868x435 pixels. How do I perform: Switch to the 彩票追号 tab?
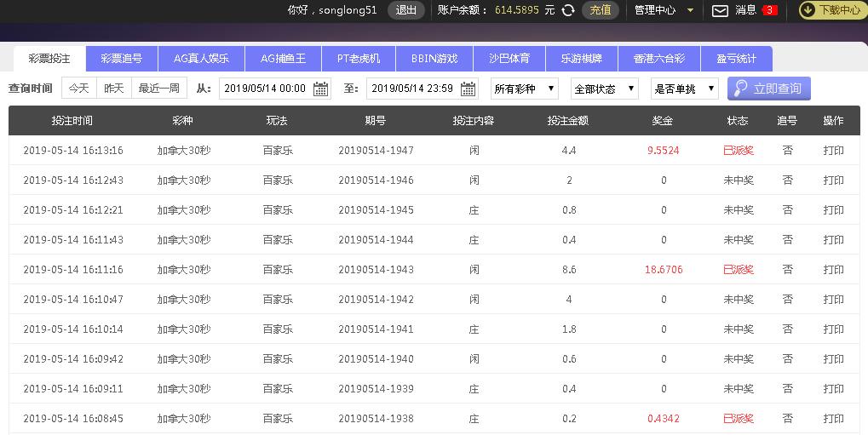tap(122, 59)
